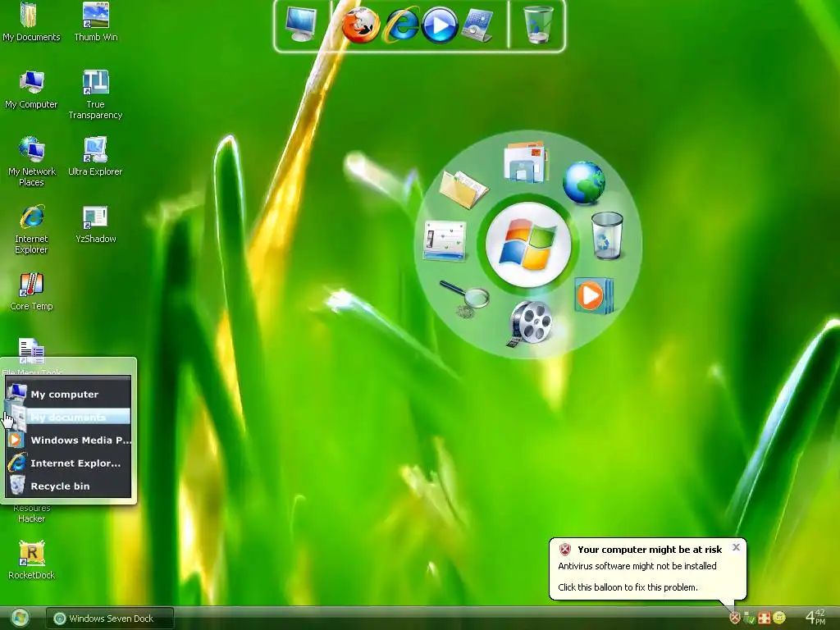Open the film reel icon in circle dock
The image size is (840, 630).
click(530, 323)
